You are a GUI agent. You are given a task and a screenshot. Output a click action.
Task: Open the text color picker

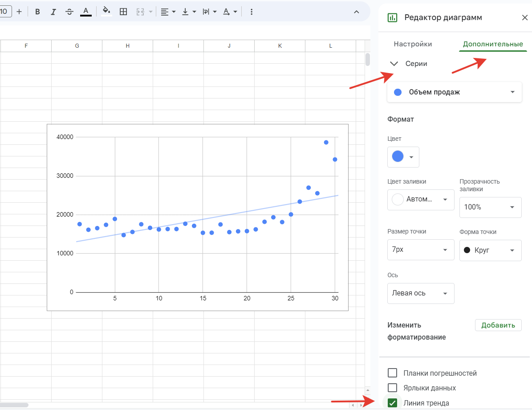click(86, 12)
